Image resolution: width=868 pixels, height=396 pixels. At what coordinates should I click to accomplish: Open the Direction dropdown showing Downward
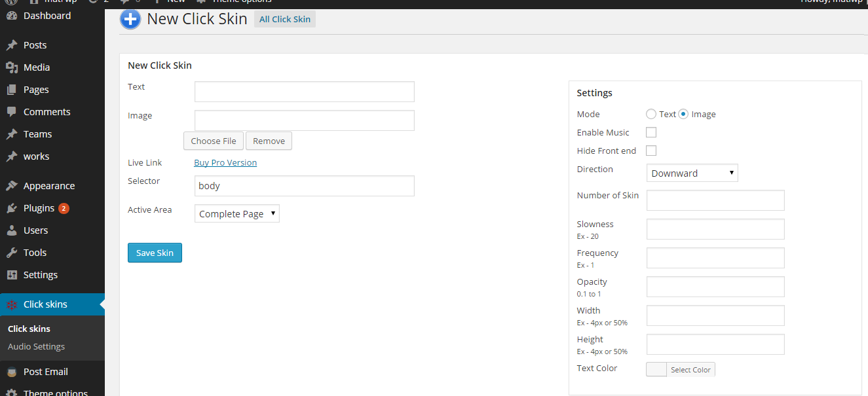692,173
